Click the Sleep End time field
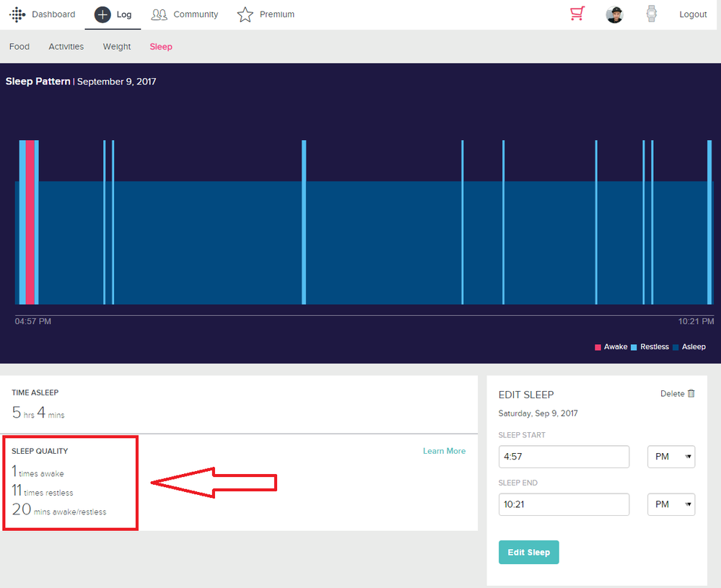The image size is (721, 588). [564, 504]
